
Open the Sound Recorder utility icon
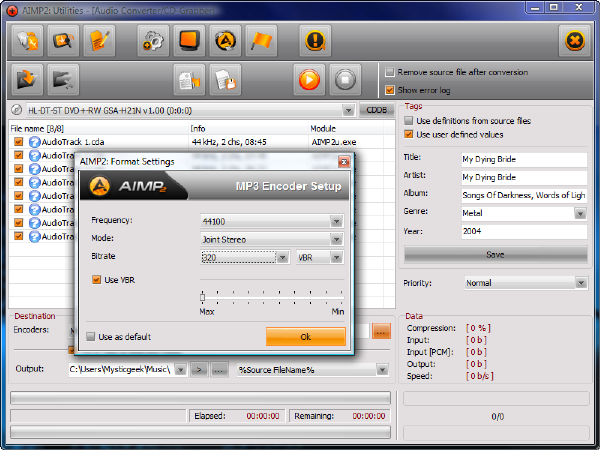tap(63, 41)
